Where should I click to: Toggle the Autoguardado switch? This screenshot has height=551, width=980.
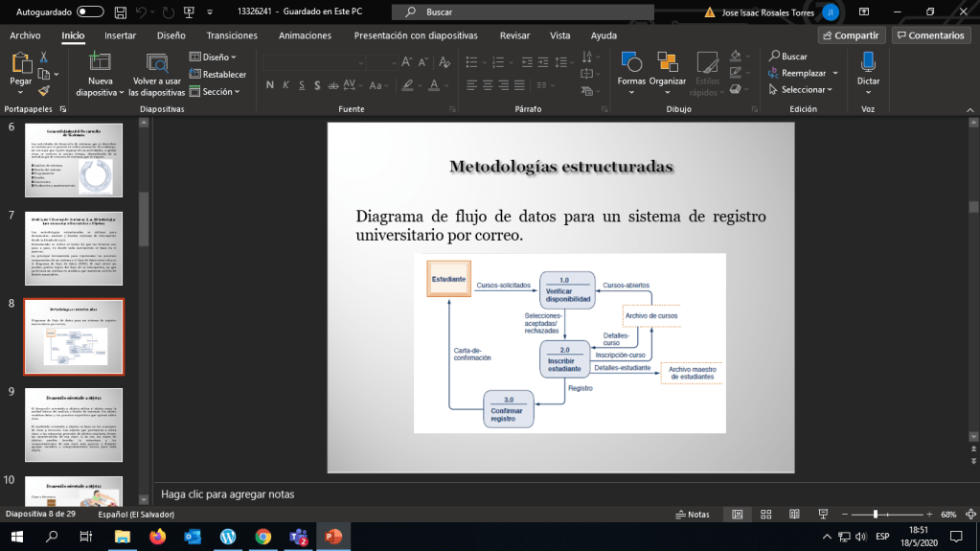point(90,11)
